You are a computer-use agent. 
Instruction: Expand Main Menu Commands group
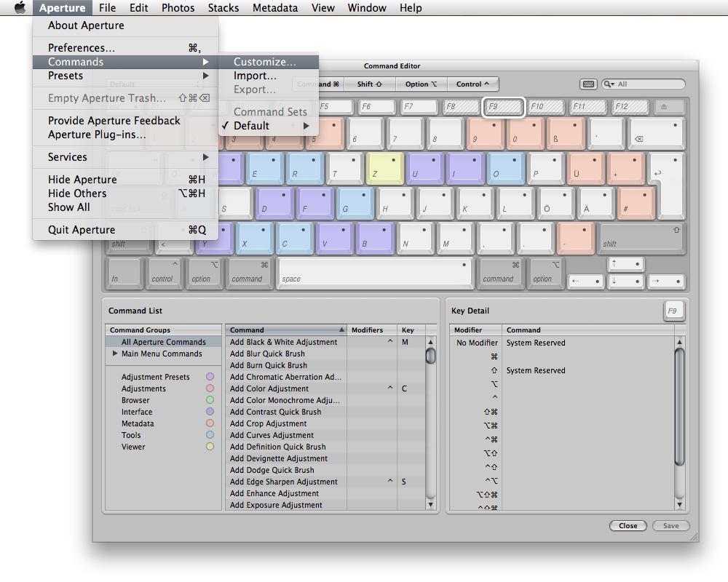[115, 354]
